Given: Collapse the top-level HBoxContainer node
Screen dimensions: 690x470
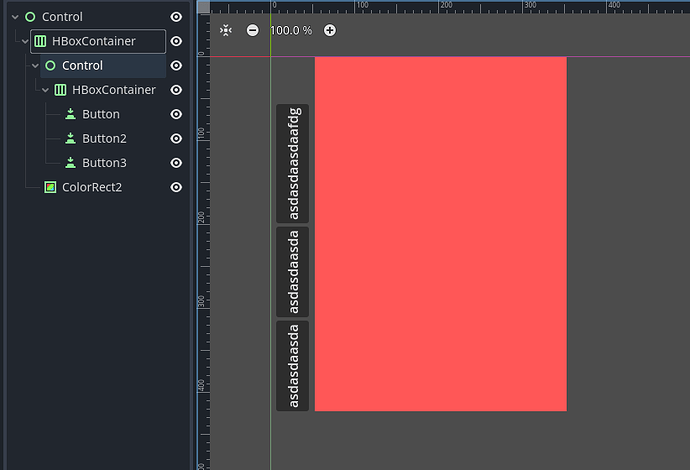Looking at the screenshot, I should pos(24,41).
